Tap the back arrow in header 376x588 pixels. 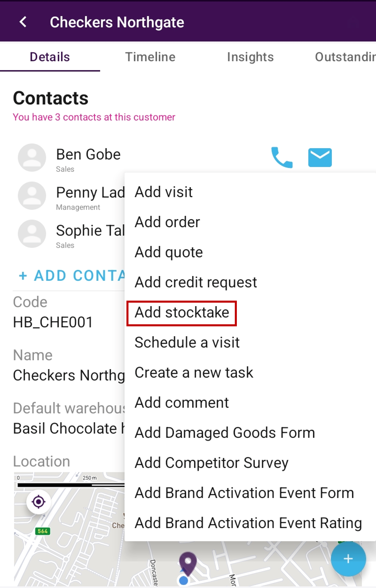[23, 22]
